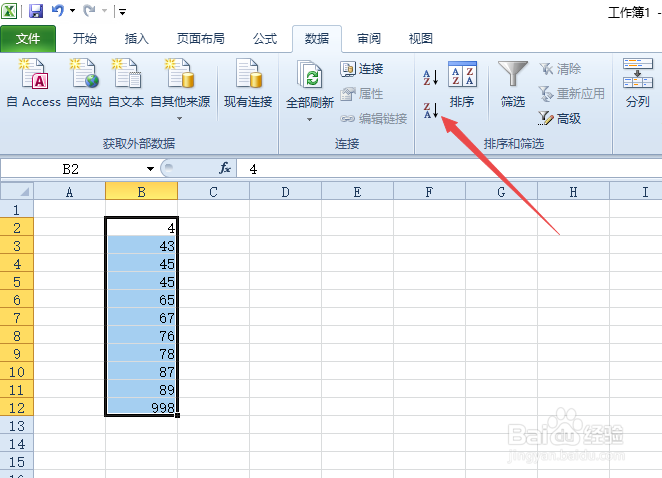The width and height of the screenshot is (662, 478).
Task: Click the 分列 text to columns icon
Action: point(638,84)
